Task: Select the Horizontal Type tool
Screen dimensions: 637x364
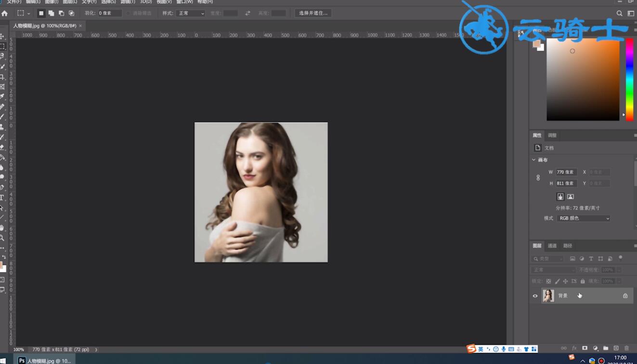Action: tap(2, 198)
